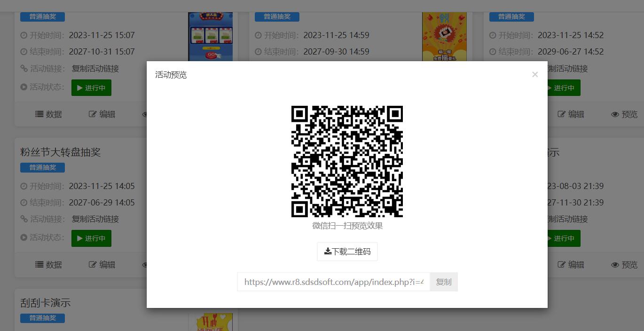644x331 pixels.
Task: Click the 下载二维码 download button
Action: [347, 252]
